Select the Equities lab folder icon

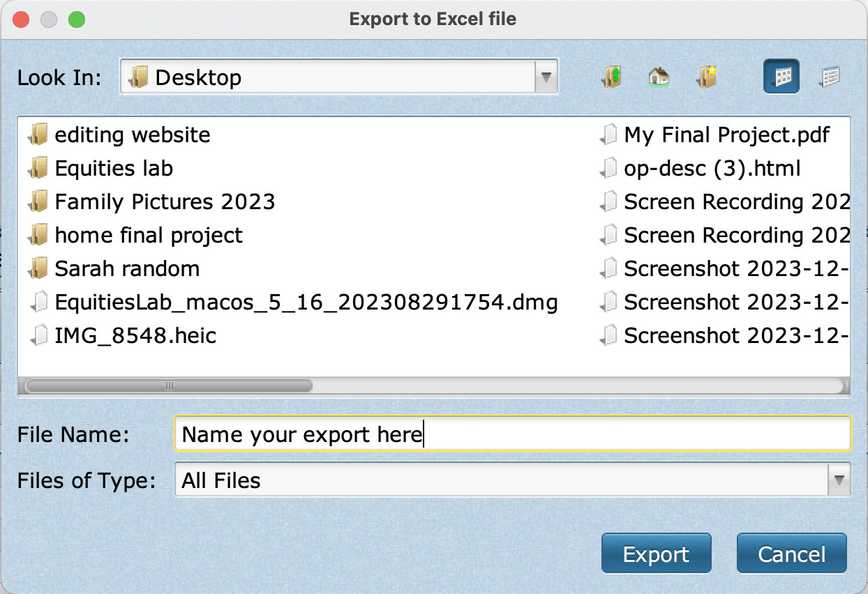coord(38,168)
